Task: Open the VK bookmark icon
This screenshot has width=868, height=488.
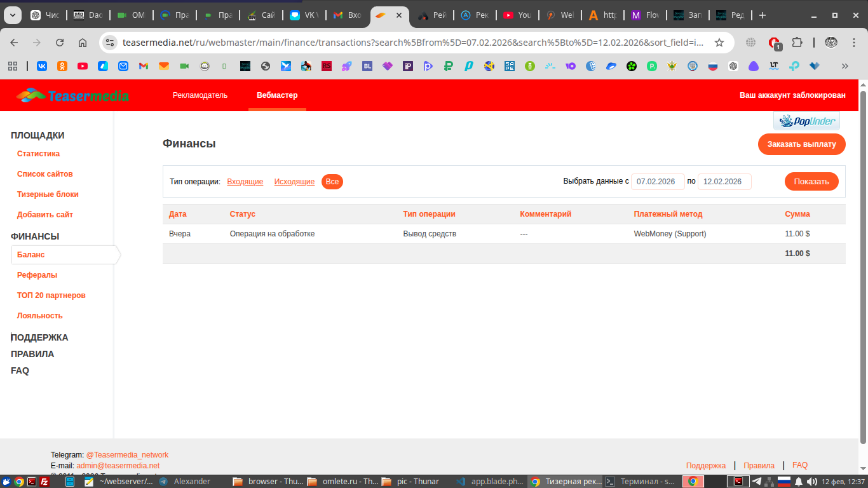Action: point(42,65)
